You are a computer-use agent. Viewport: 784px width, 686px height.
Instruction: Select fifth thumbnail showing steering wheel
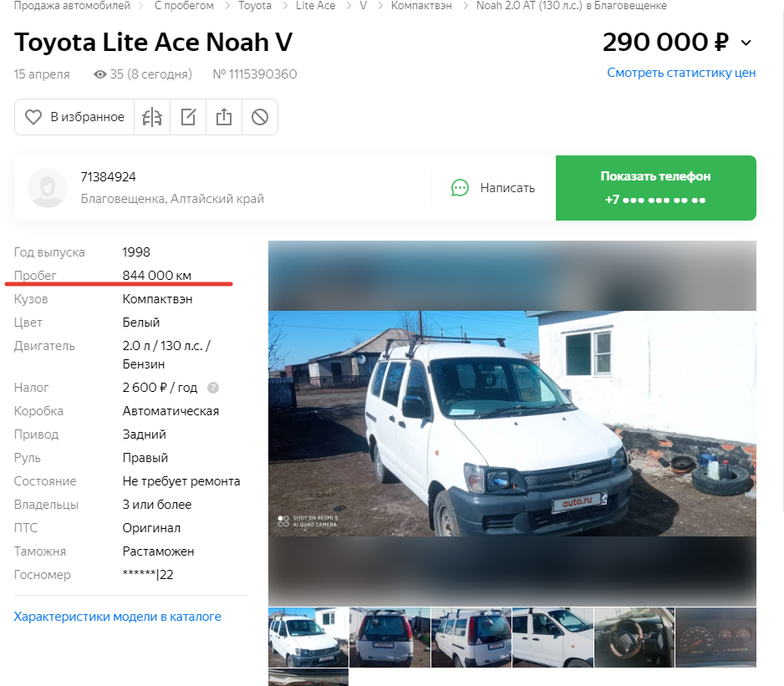[634, 638]
